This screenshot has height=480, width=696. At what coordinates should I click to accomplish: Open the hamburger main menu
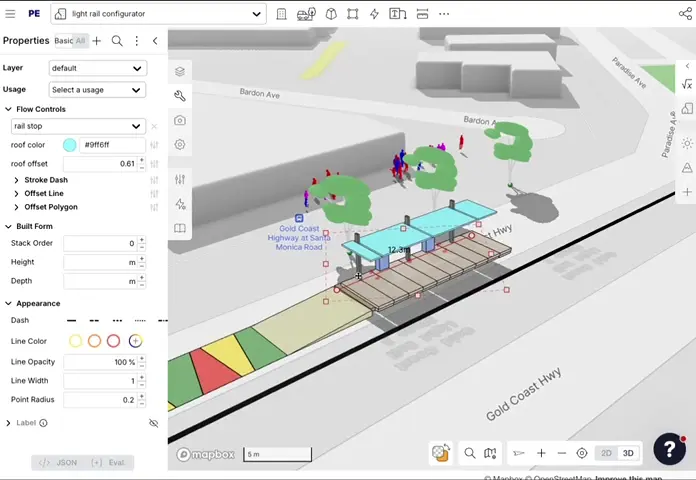[11, 14]
